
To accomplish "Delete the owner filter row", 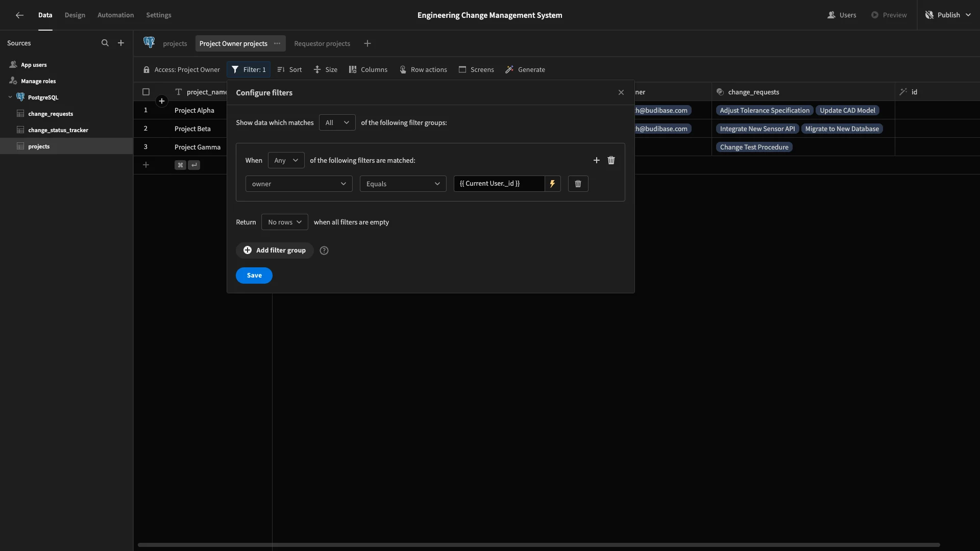I will pyautogui.click(x=578, y=184).
